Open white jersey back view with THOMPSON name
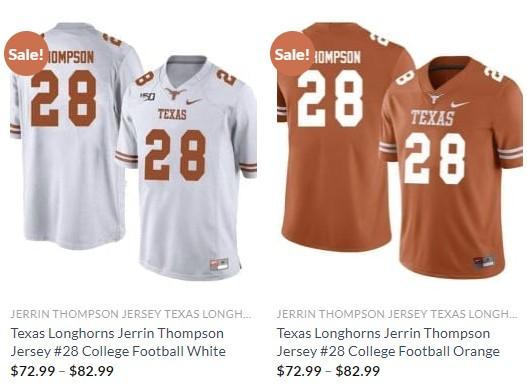The height and width of the screenshot is (390, 527). 67,134
